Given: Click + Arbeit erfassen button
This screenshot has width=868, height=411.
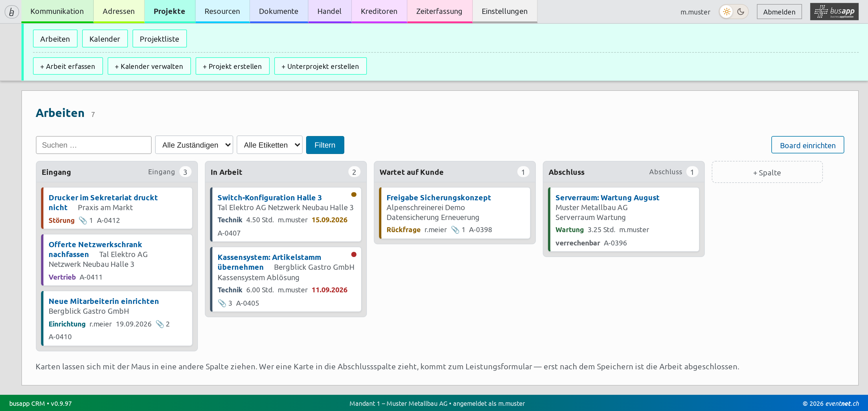Looking at the screenshot, I should coord(68,66).
